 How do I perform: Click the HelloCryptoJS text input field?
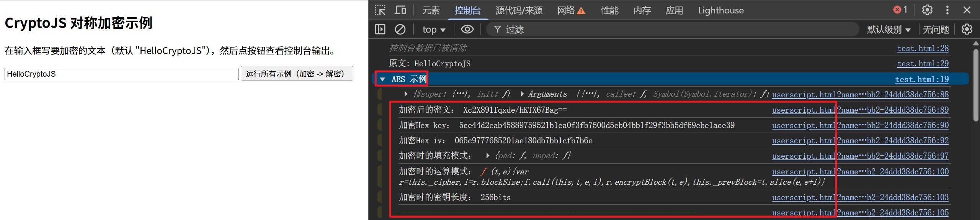pos(122,74)
